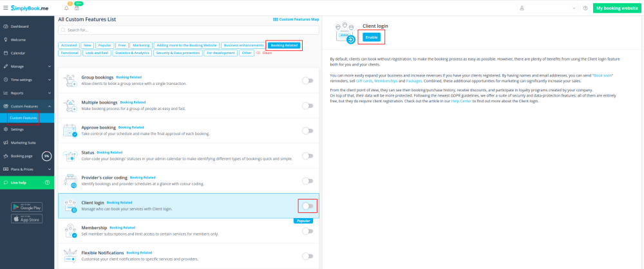Click the Group bookings feature icon
Viewport: 644px width, 269px height.
tap(70, 80)
